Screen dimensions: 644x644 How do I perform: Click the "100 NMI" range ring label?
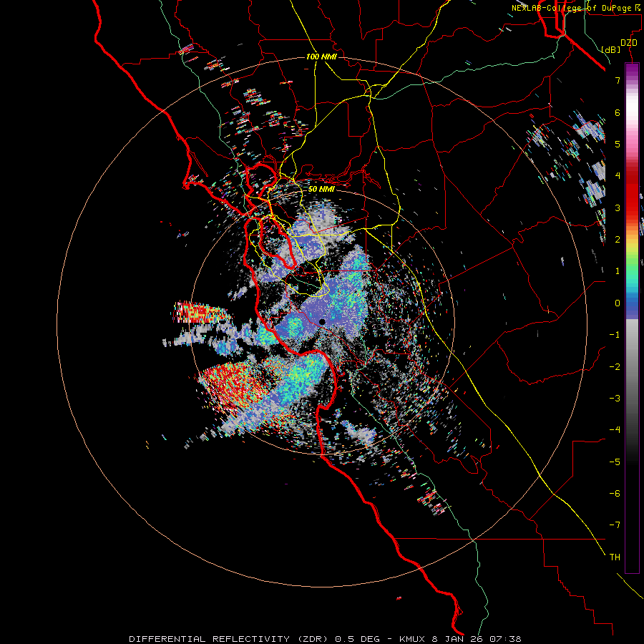[x=321, y=57]
